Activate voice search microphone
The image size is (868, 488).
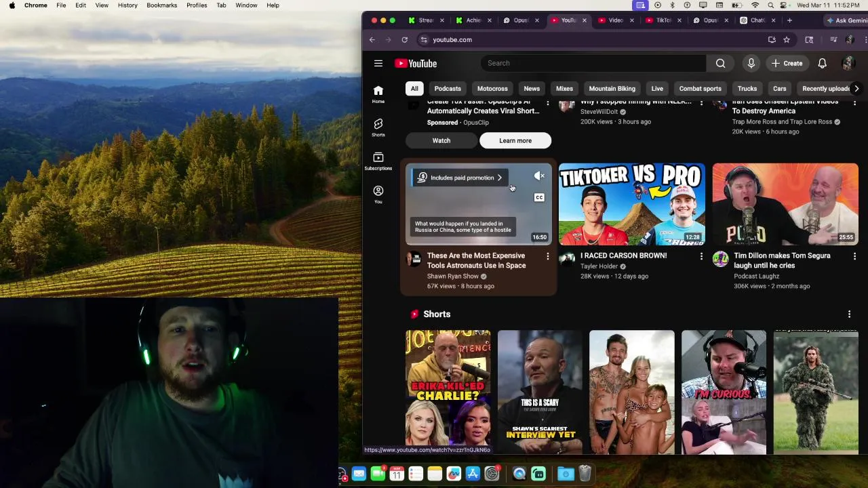tap(751, 63)
